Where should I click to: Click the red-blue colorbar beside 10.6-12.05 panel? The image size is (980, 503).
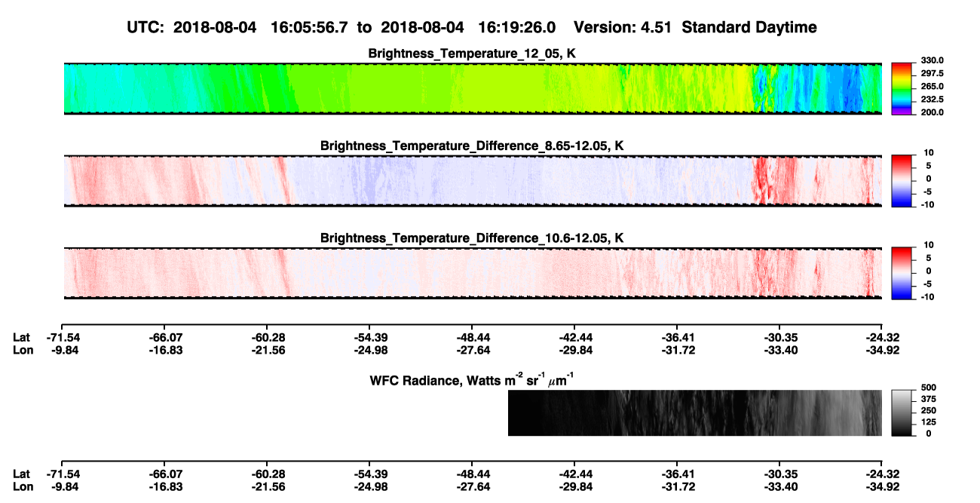pyautogui.click(x=901, y=273)
